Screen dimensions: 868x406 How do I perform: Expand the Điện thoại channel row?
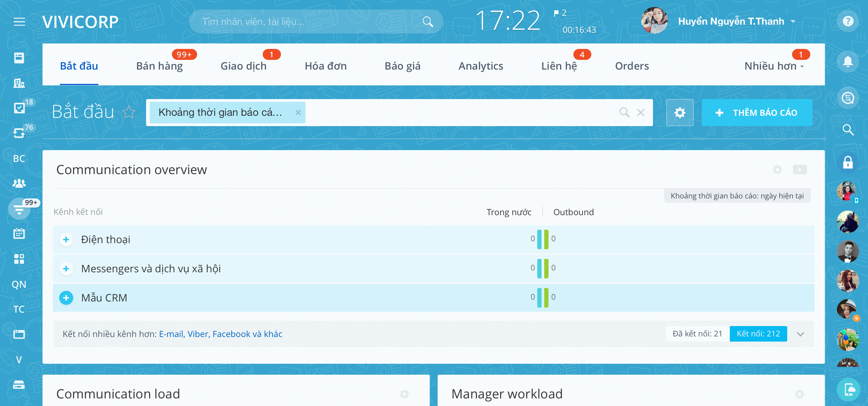[x=66, y=239]
